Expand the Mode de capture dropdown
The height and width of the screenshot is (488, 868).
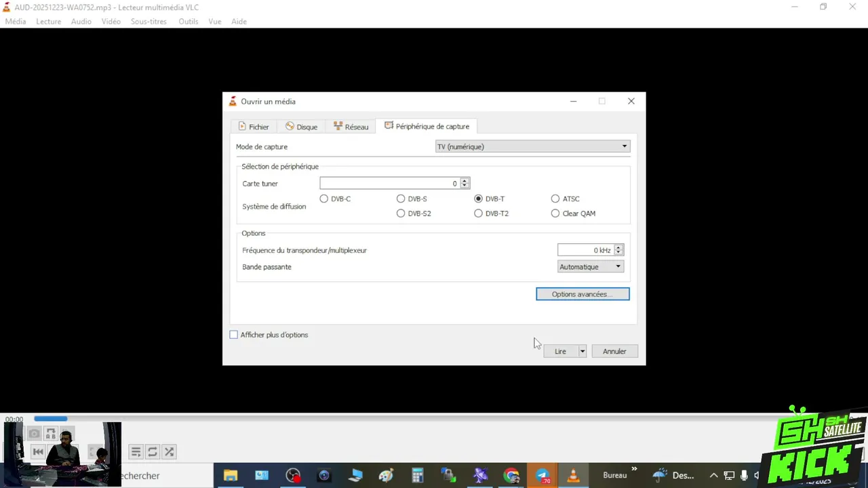coord(532,146)
